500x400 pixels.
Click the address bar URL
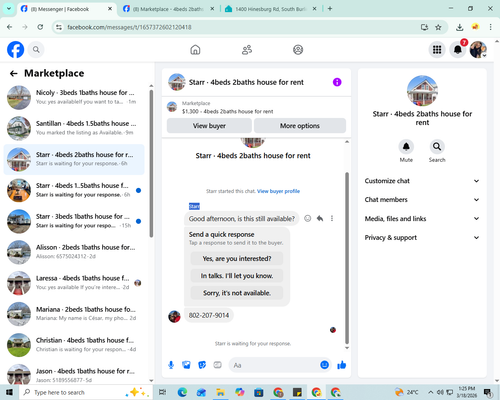[129, 27]
